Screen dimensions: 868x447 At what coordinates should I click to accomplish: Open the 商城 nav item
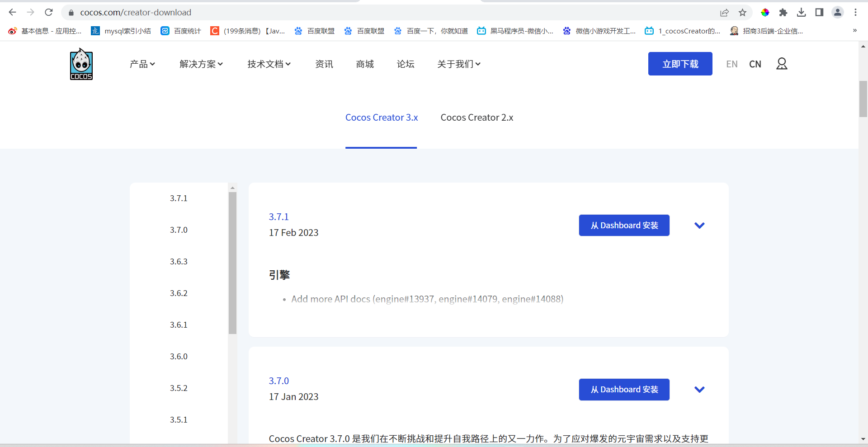(x=365, y=64)
